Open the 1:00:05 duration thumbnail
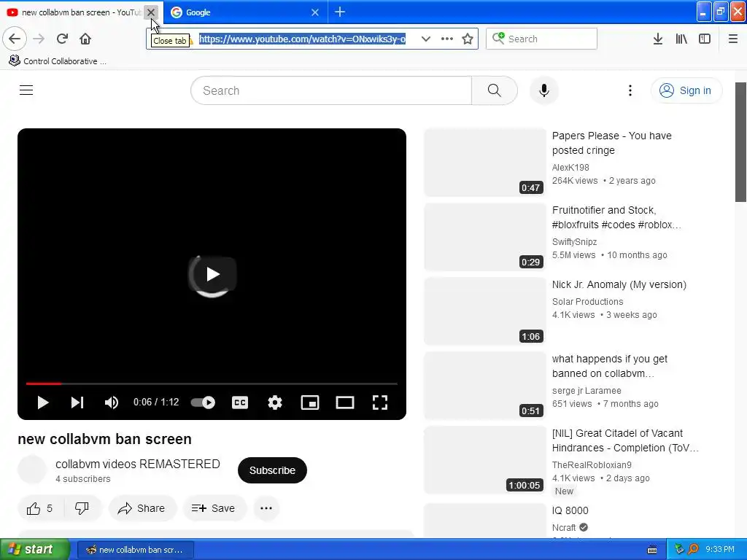The height and width of the screenshot is (560, 747). click(x=485, y=460)
